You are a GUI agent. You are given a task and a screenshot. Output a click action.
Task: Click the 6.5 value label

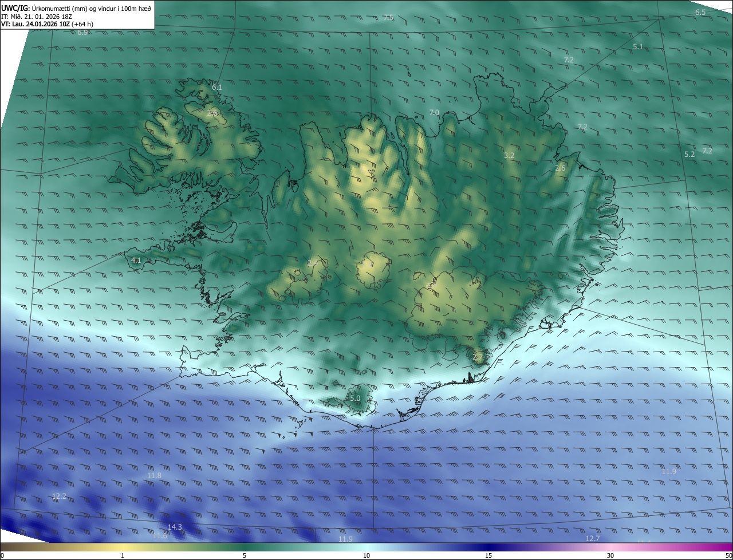pos(700,12)
